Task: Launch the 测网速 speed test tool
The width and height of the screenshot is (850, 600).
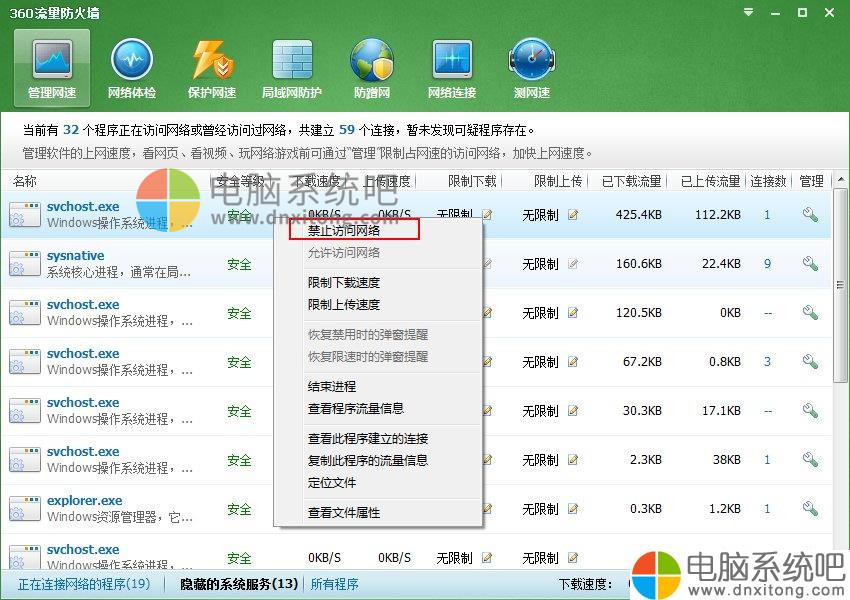Action: (x=532, y=69)
